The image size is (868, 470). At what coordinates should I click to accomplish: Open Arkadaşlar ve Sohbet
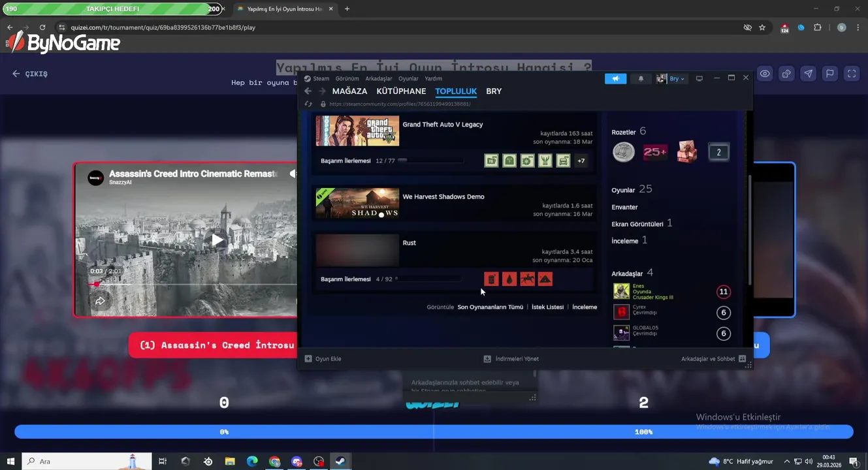[x=713, y=359]
